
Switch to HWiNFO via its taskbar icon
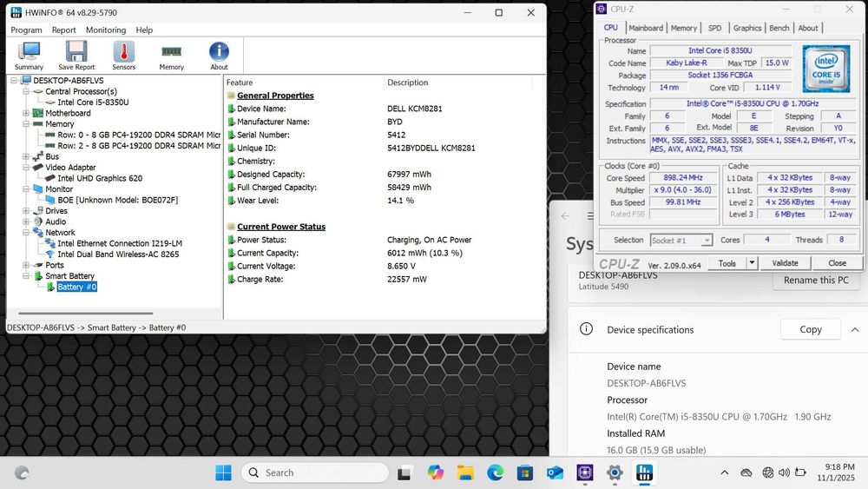644,473
